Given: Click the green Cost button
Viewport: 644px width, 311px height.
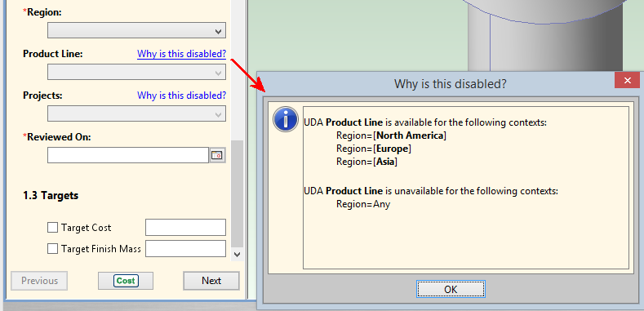Looking at the screenshot, I should click(x=126, y=281).
